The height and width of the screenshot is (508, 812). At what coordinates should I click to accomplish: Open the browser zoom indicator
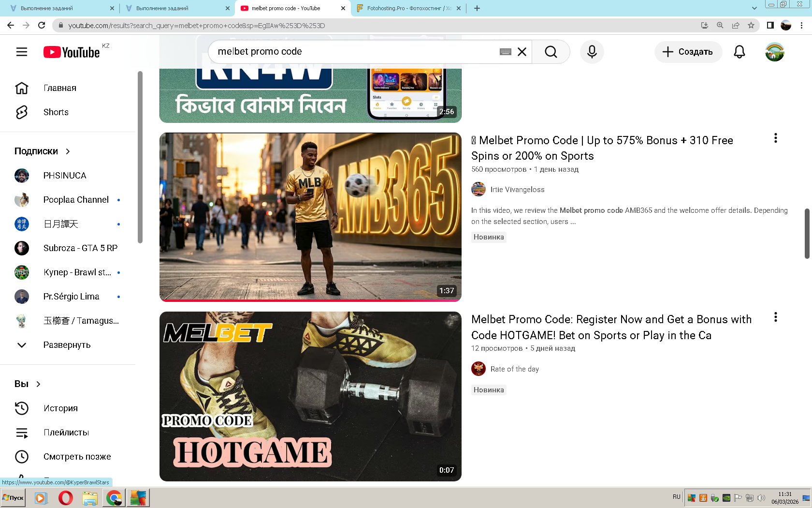tap(720, 25)
